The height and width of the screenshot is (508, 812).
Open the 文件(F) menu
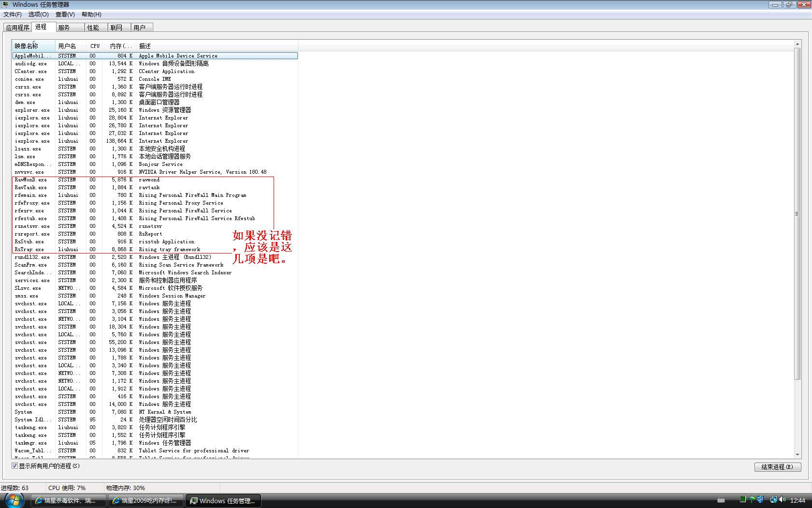coord(13,15)
